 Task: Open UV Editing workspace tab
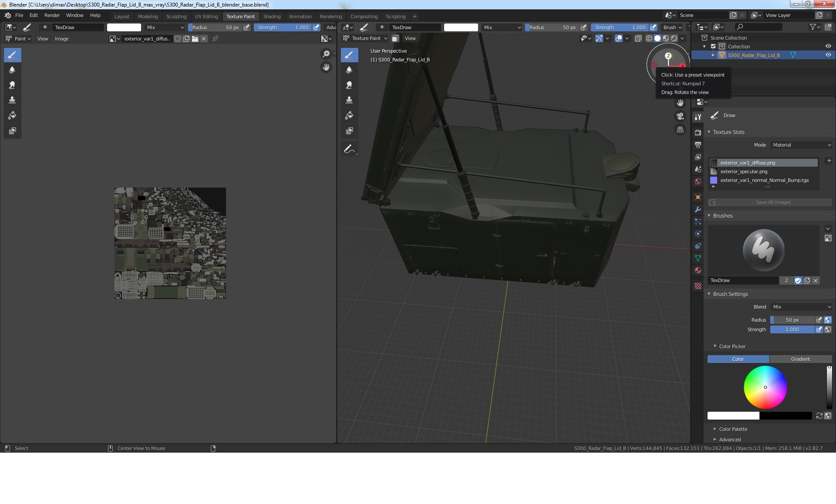(x=206, y=17)
